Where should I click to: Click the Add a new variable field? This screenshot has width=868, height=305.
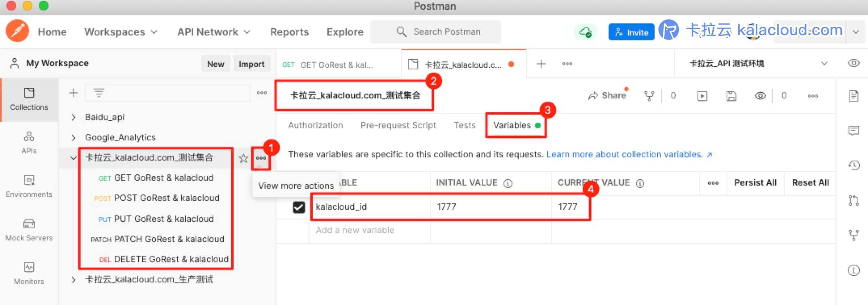tap(370, 230)
